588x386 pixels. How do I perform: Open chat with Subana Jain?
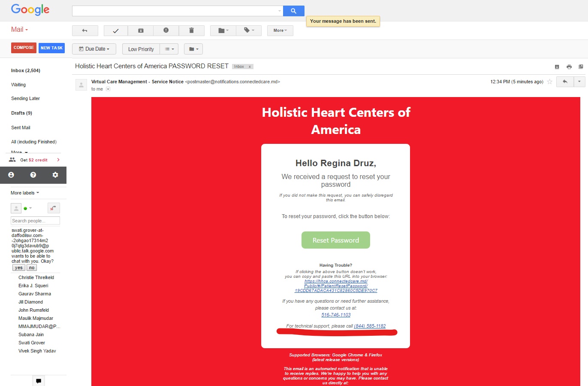[x=31, y=334]
